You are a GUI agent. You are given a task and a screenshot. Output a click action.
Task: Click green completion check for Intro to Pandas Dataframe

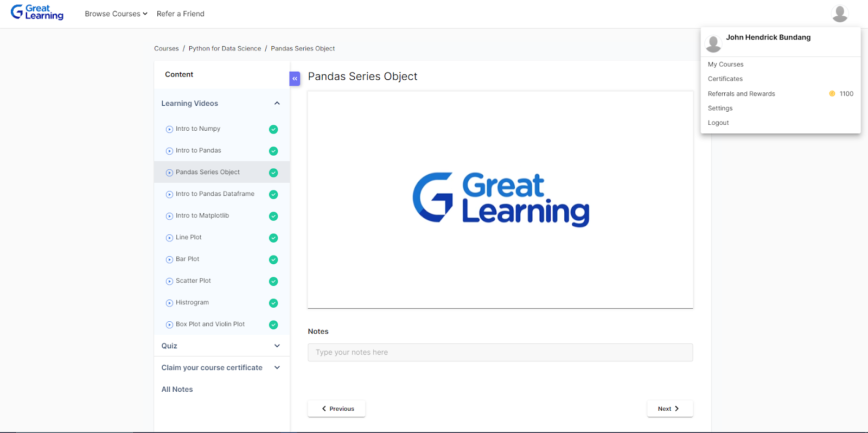pos(273,194)
